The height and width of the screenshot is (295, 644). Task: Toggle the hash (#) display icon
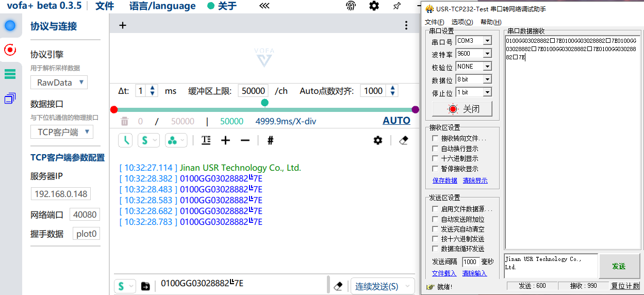tap(270, 140)
